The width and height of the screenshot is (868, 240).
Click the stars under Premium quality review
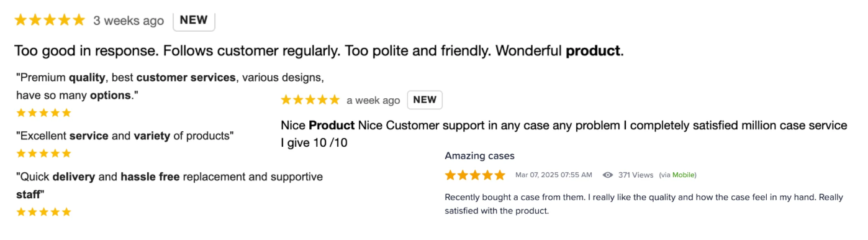tap(44, 113)
